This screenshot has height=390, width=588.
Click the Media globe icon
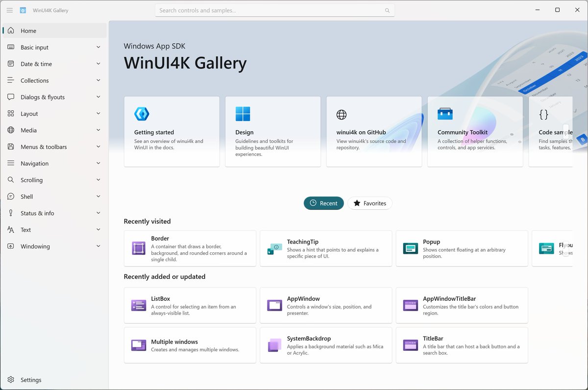point(11,130)
